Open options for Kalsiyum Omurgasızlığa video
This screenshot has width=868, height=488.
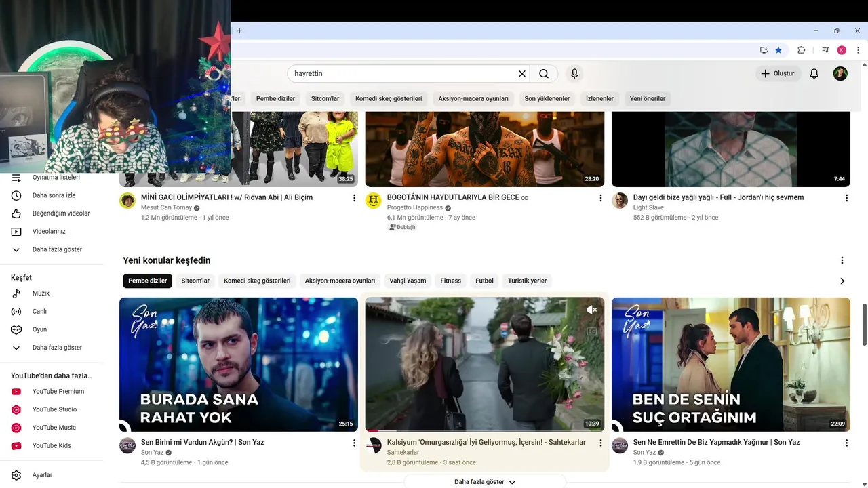600,443
